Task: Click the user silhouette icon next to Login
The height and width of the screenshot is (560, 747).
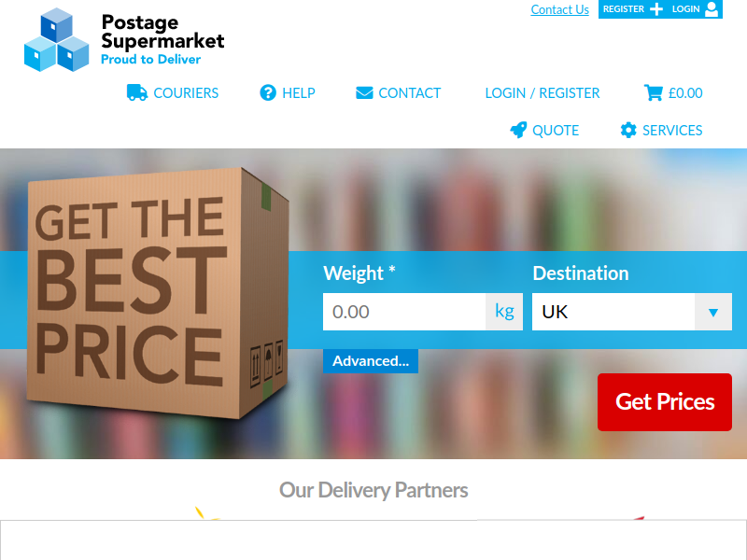Action: (712, 9)
